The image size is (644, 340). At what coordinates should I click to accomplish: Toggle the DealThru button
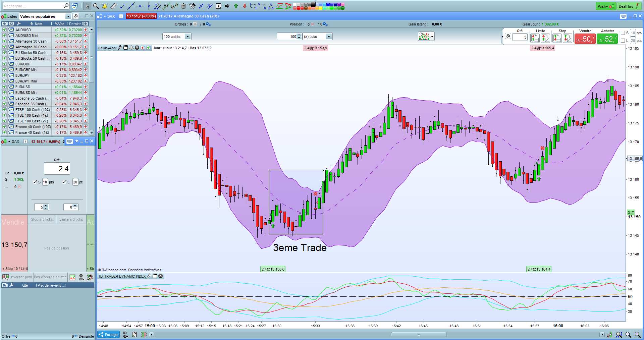tap(629, 6)
